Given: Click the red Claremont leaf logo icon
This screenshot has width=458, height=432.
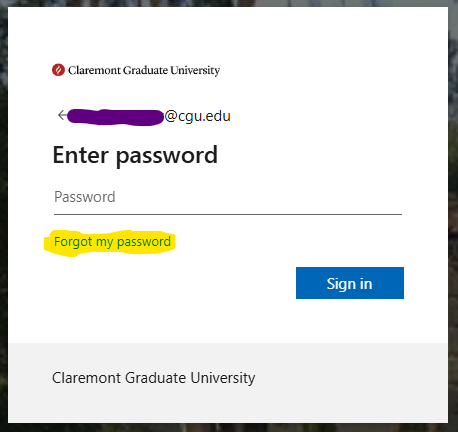Looking at the screenshot, I should (58, 70).
